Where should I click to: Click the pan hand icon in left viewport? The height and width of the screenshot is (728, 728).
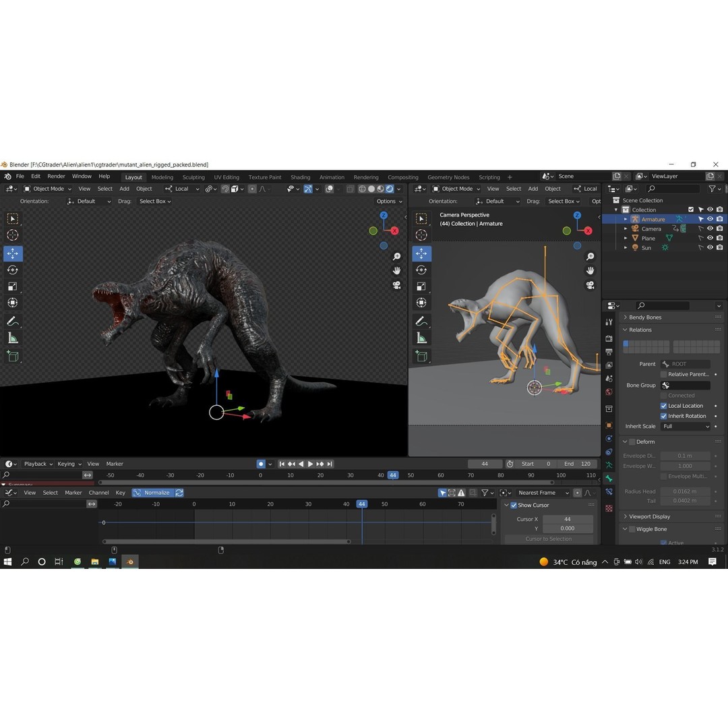[x=397, y=271]
